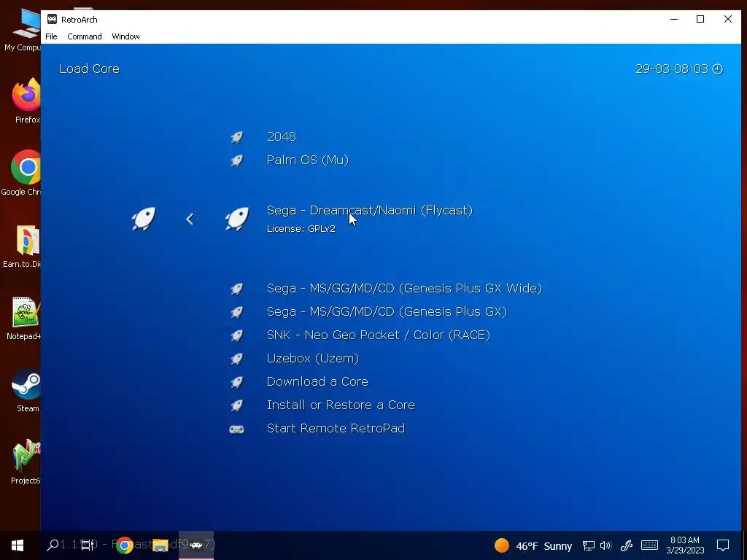
Task: Minimize the RetroArch window
Action: click(x=673, y=19)
